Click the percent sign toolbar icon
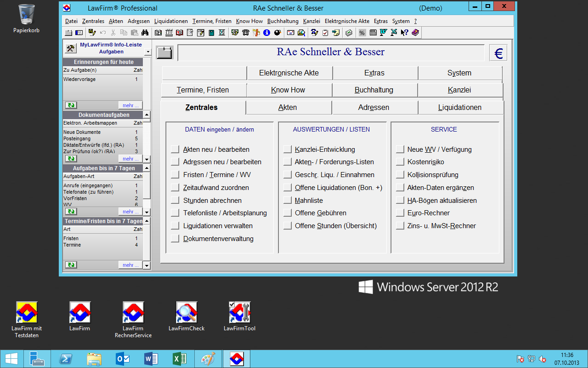The width and height of the screenshot is (588, 368). point(362,33)
